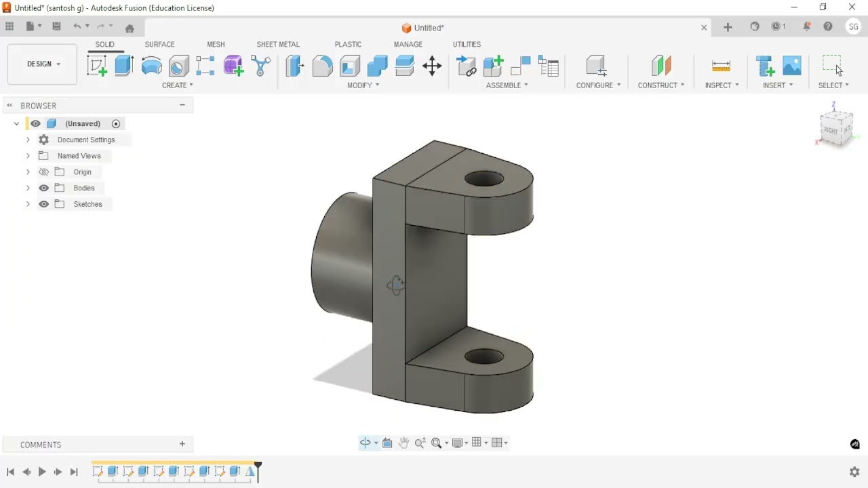Click the Look At icon in navigation bar

pos(387,443)
